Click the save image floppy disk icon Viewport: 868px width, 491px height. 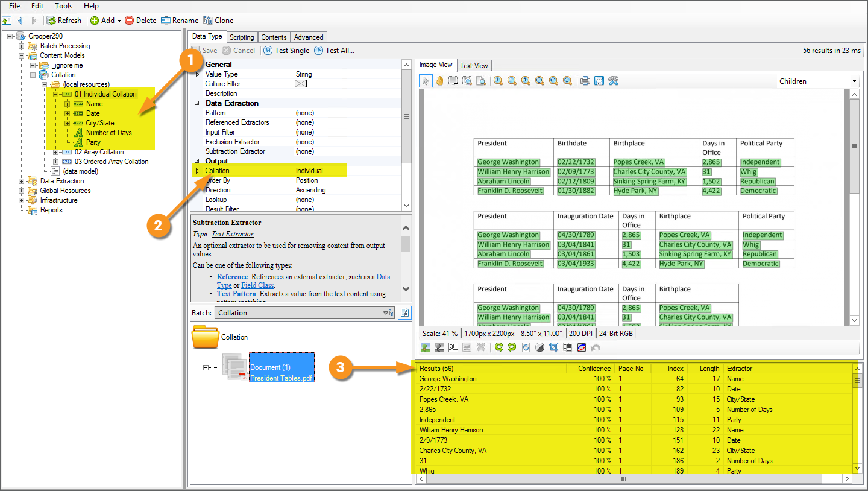click(x=599, y=81)
